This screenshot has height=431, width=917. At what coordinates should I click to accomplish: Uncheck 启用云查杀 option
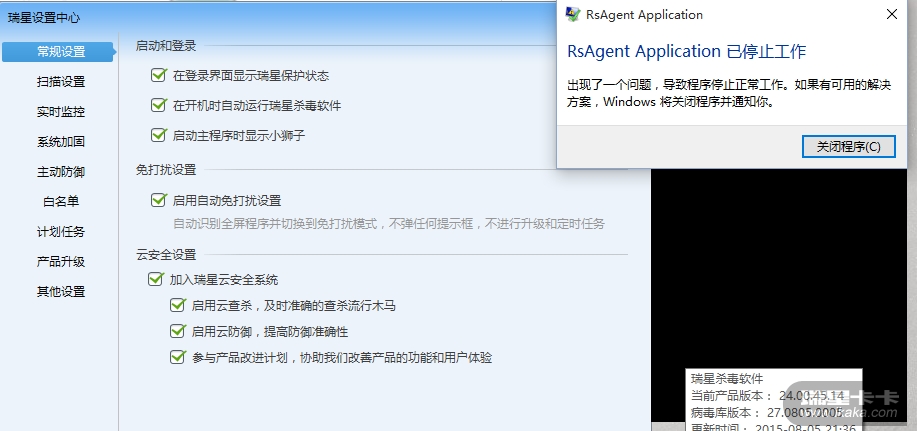click(177, 305)
